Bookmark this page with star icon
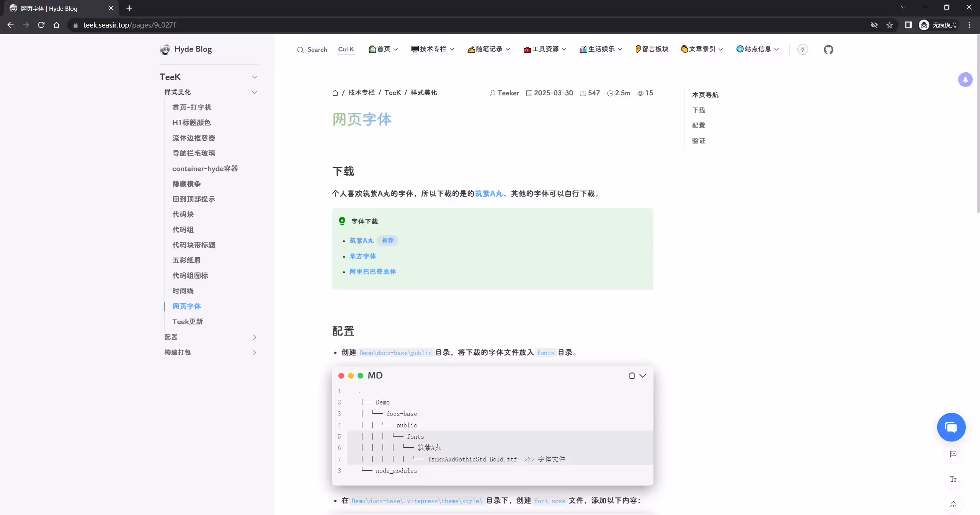The height and width of the screenshot is (515, 980). click(x=889, y=25)
